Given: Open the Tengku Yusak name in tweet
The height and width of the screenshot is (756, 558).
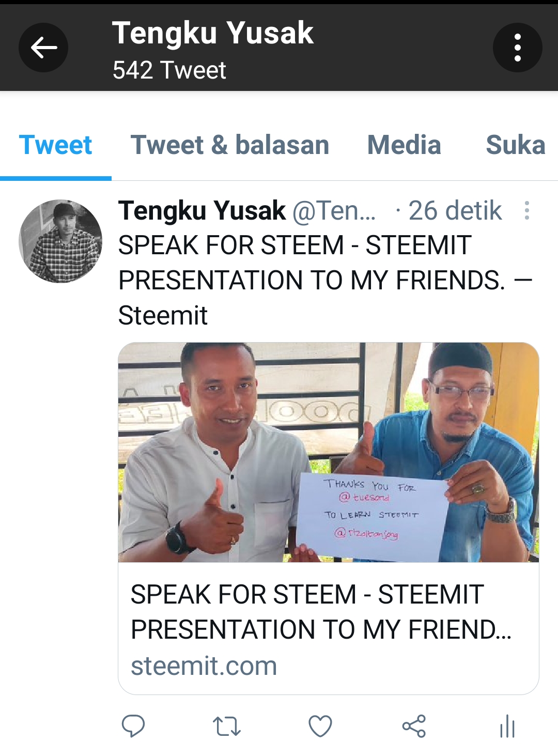Looking at the screenshot, I should click(202, 211).
